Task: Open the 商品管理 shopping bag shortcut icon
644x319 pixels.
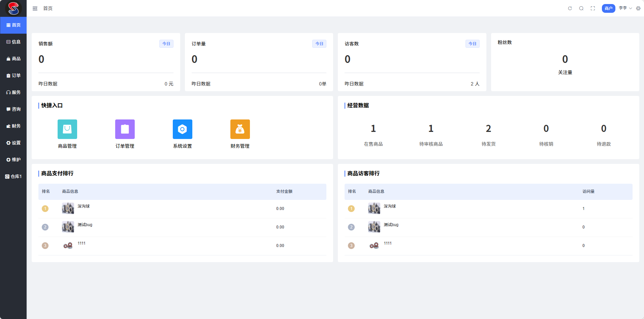Action: [x=67, y=129]
